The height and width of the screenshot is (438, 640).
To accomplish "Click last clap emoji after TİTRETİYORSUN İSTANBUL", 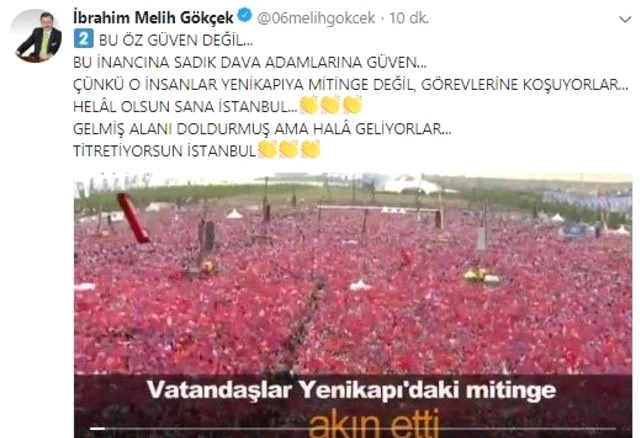I will click(311, 150).
